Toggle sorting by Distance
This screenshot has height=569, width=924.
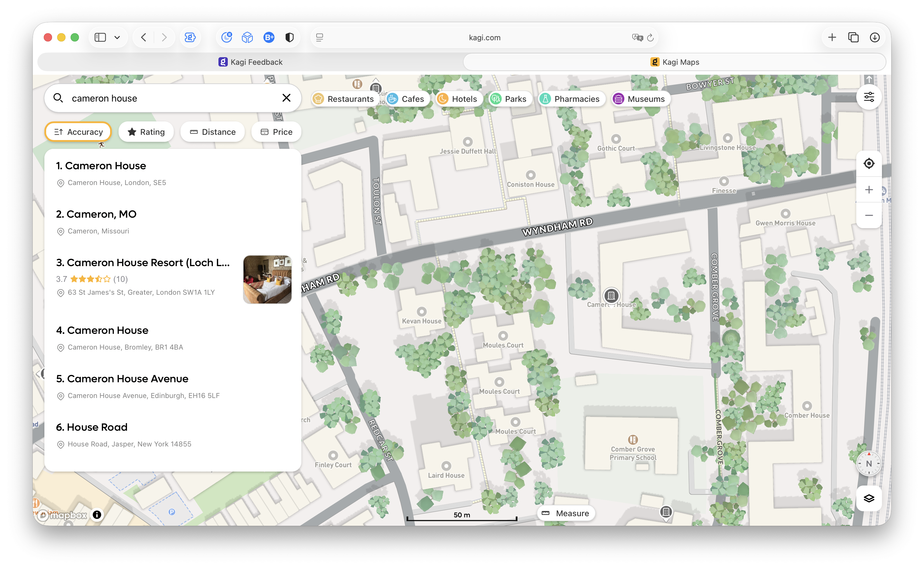click(x=213, y=132)
